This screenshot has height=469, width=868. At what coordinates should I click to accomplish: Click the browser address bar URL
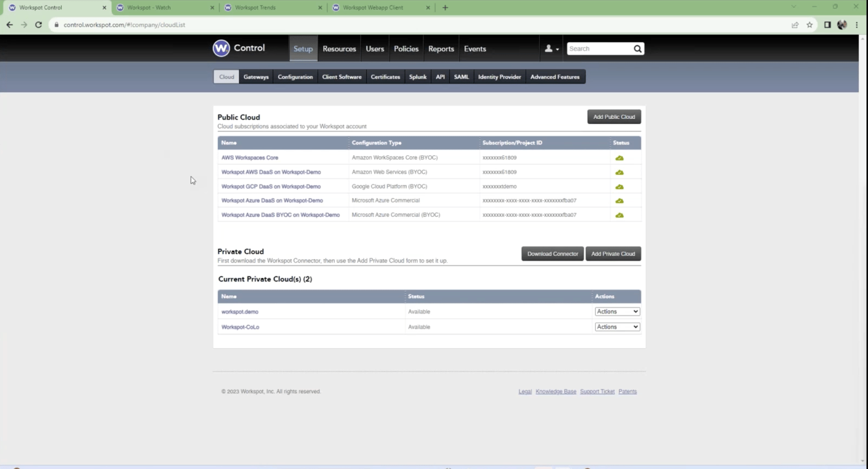tap(124, 25)
